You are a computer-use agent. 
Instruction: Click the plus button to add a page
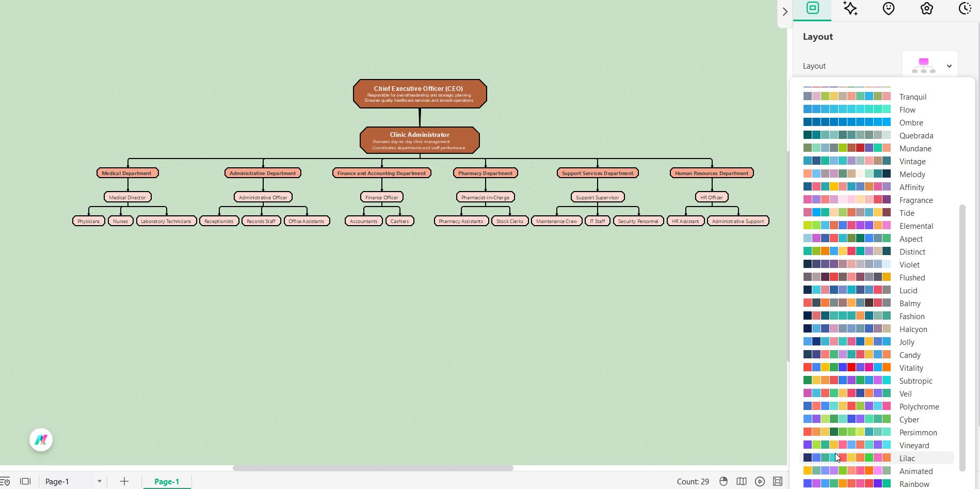(x=124, y=481)
